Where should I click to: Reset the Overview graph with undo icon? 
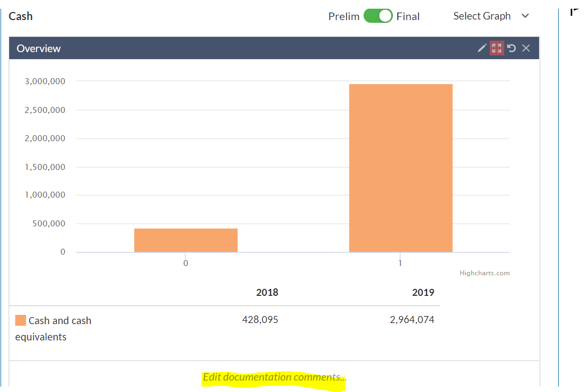[511, 48]
